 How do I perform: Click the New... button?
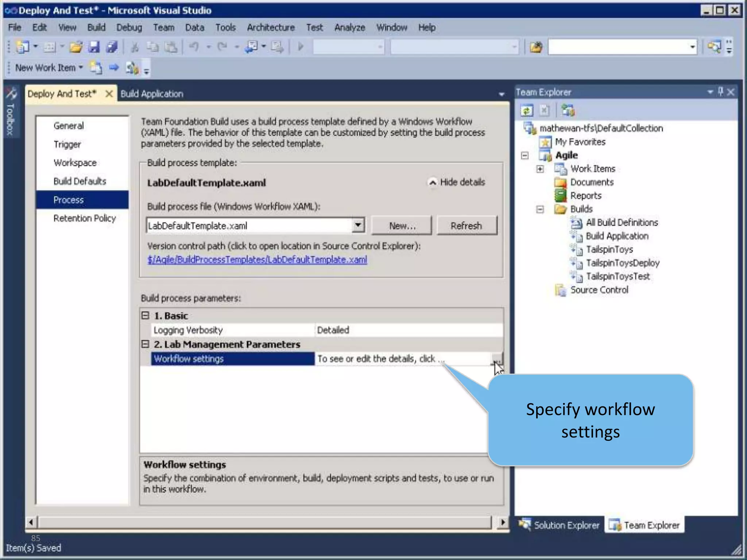[402, 226]
